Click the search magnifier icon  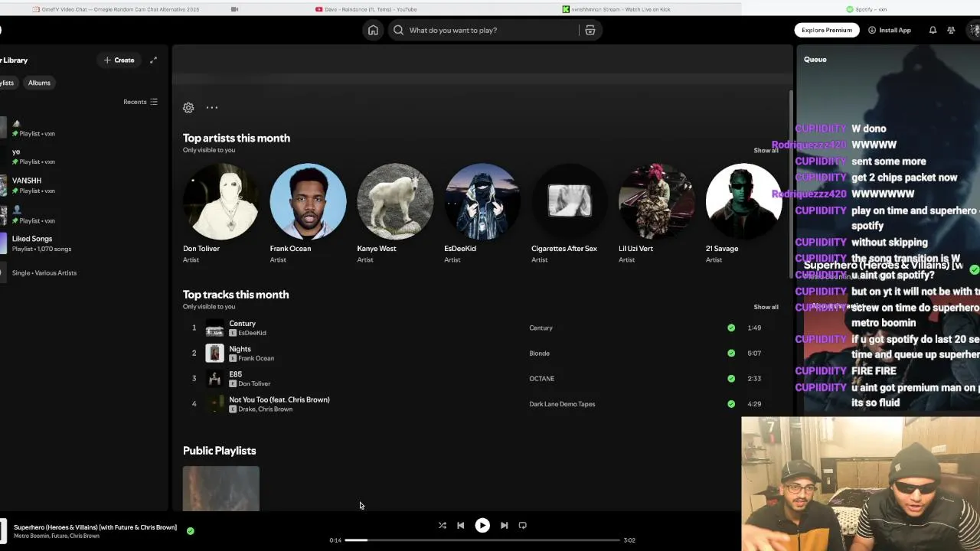pos(398,30)
